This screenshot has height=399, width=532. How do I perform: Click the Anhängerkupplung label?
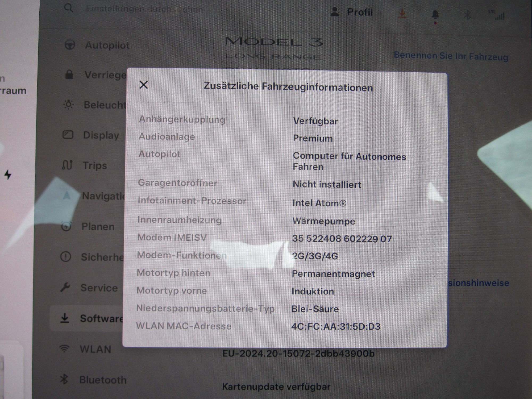(182, 119)
